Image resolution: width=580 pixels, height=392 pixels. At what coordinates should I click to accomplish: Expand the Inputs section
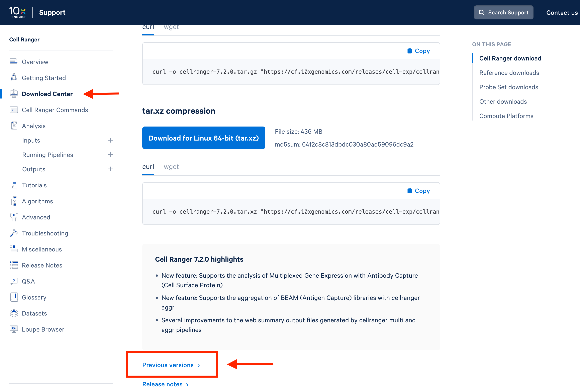coord(111,140)
